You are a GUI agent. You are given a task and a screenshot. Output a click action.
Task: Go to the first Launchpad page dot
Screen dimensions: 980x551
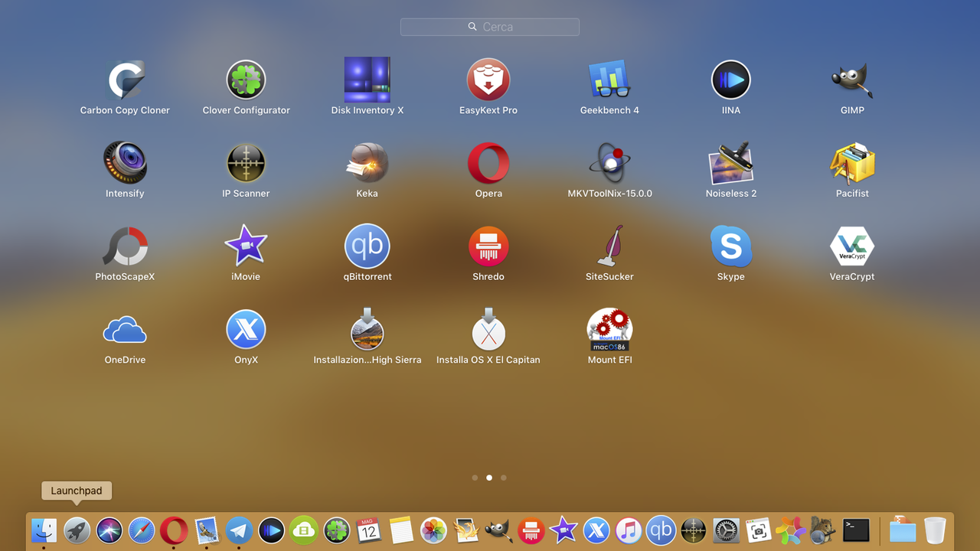click(475, 478)
